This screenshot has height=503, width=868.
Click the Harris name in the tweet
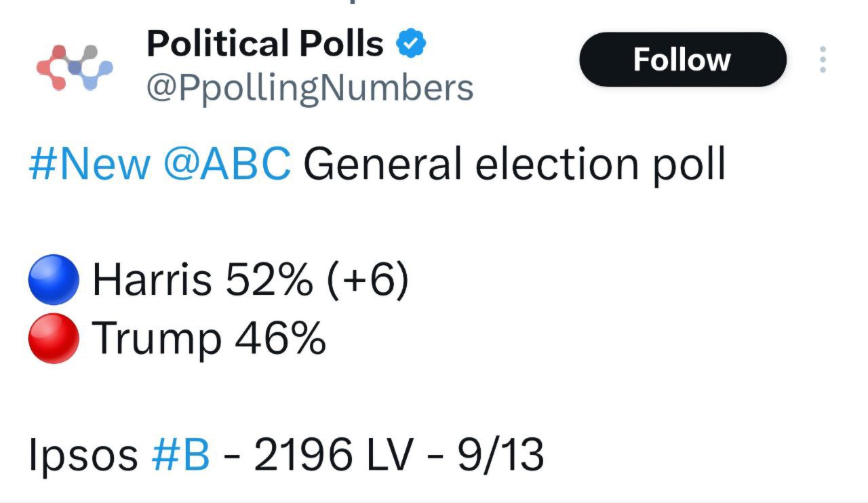pos(152,279)
